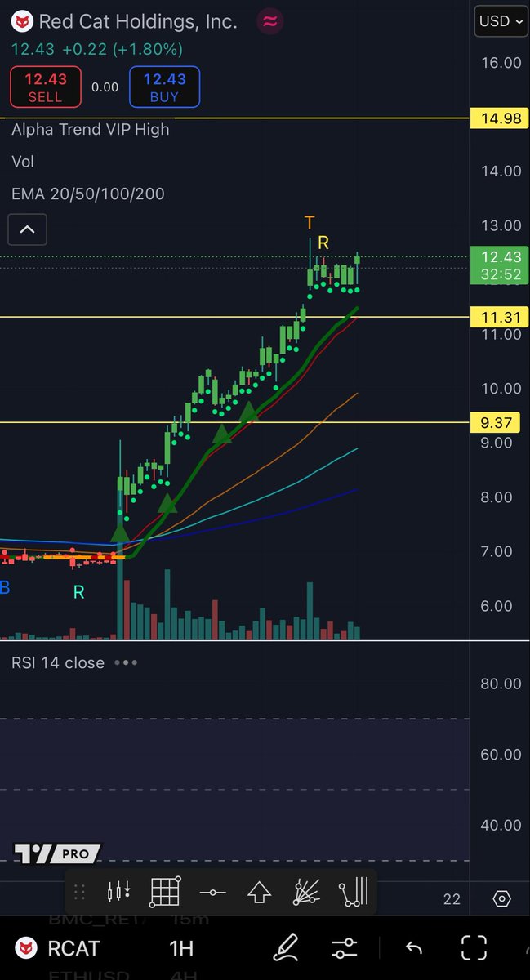Tap the 16.00 price axis label

click(501, 62)
